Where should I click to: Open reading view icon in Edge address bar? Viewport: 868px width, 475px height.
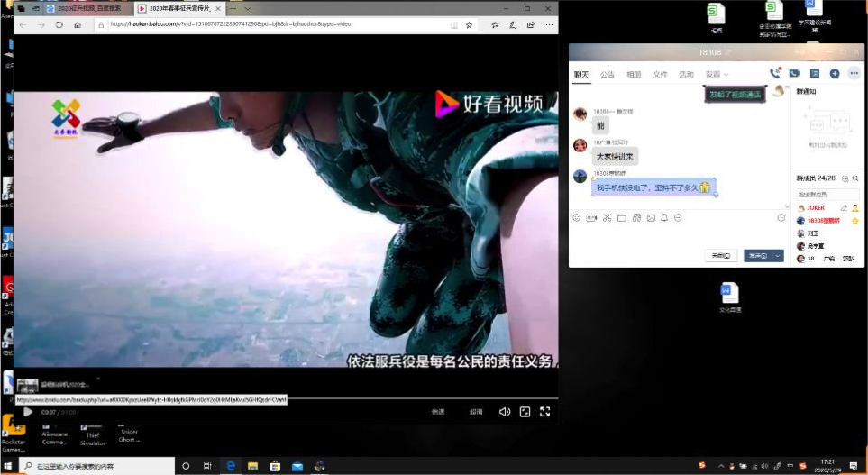454,25
